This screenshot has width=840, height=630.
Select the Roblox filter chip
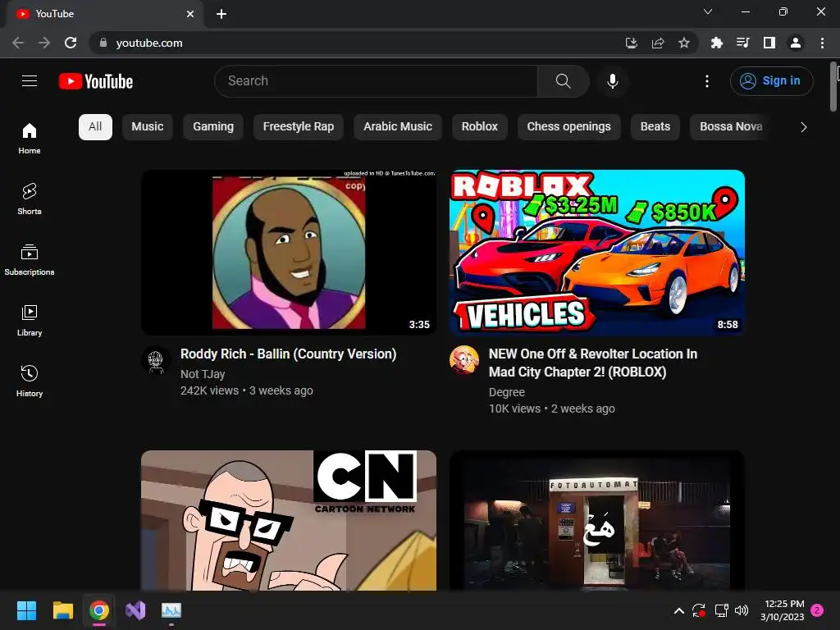coord(479,127)
